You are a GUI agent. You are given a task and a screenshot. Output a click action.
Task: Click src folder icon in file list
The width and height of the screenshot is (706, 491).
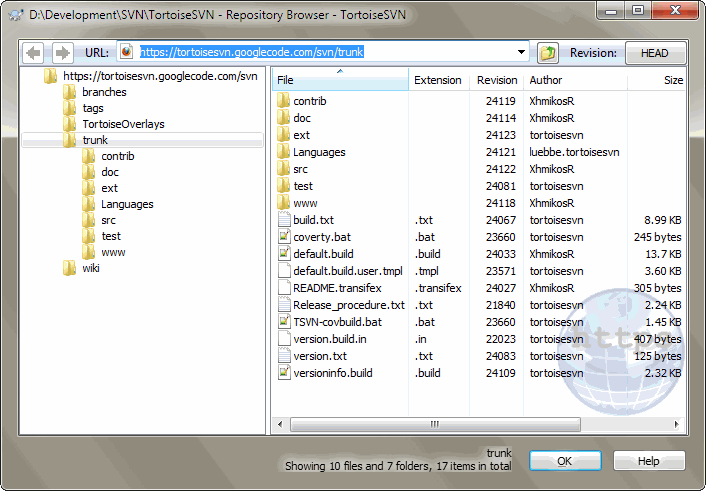[283, 169]
